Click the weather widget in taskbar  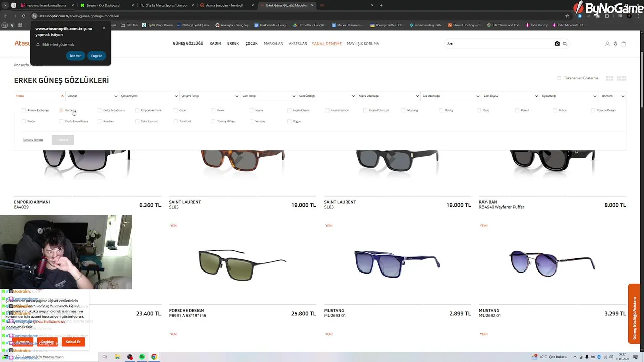(550, 357)
